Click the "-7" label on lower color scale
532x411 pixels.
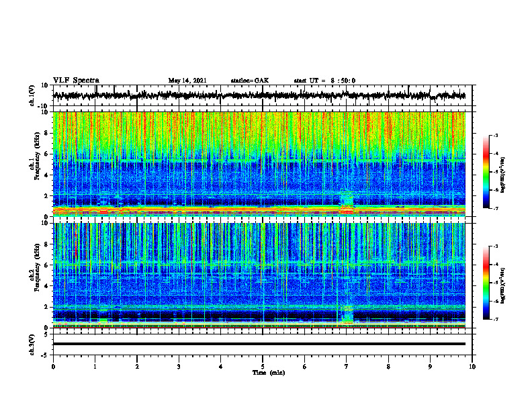(x=495, y=320)
